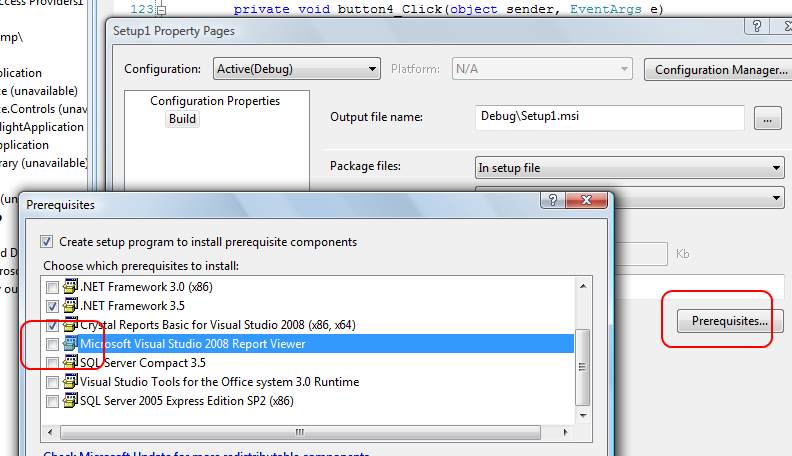Image resolution: width=792 pixels, height=456 pixels.
Task: Click the .NET Framework 3.5 package icon
Action: (x=70, y=306)
